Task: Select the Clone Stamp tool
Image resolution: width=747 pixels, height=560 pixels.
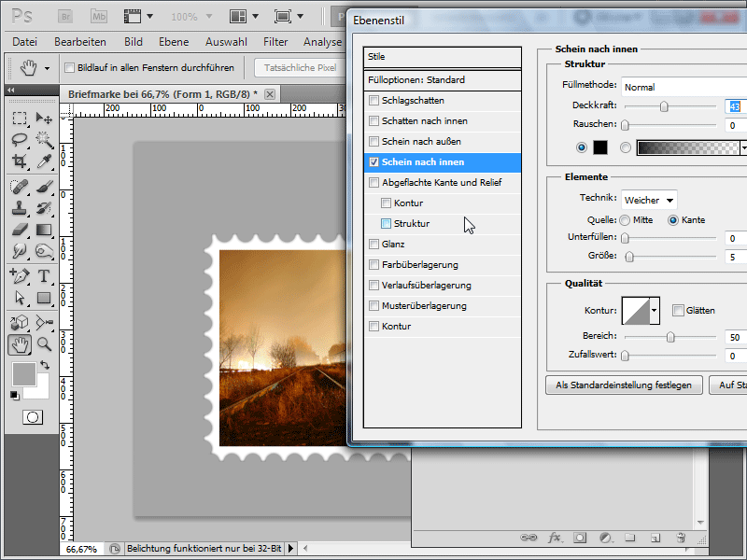Action: (x=19, y=208)
